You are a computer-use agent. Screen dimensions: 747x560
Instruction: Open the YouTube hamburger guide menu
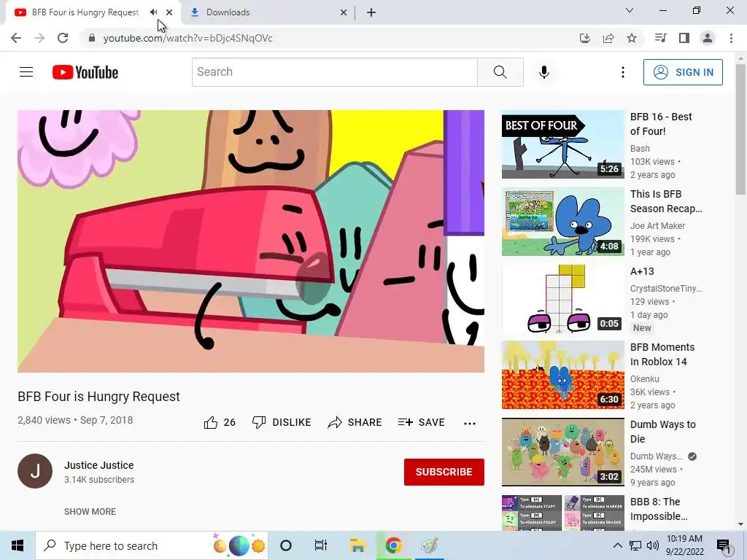[x=26, y=72]
